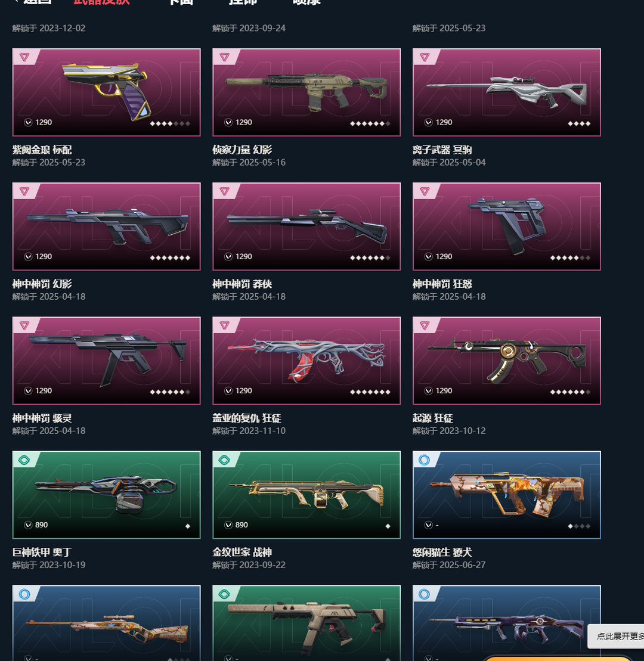The image size is (644, 661).
Task: Click the 离子武器 冥驹 skin title
Action: [442, 150]
